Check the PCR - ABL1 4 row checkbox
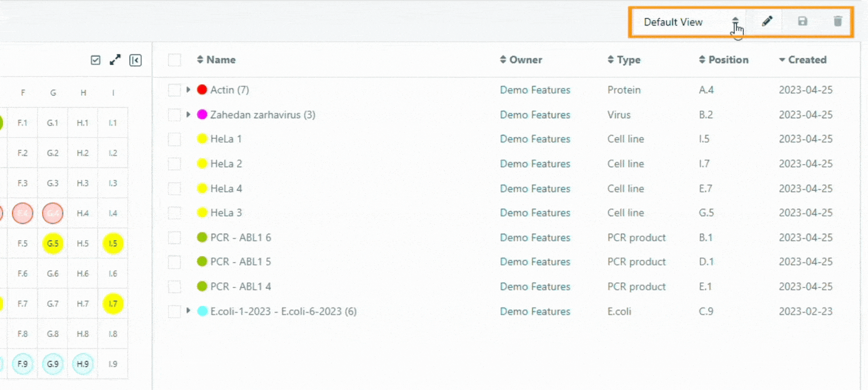This screenshot has height=390, width=868. pyautogui.click(x=175, y=286)
